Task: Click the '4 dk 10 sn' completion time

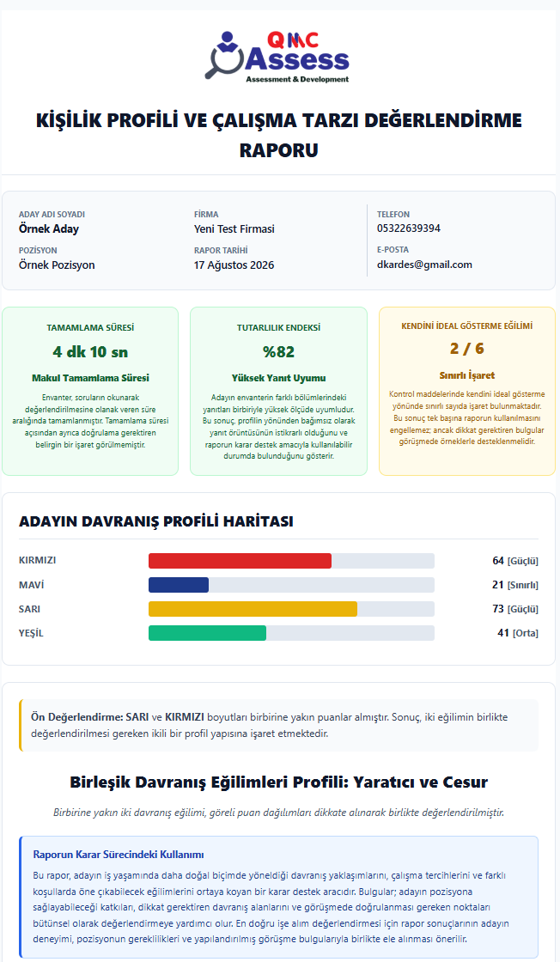Action: coord(90,351)
